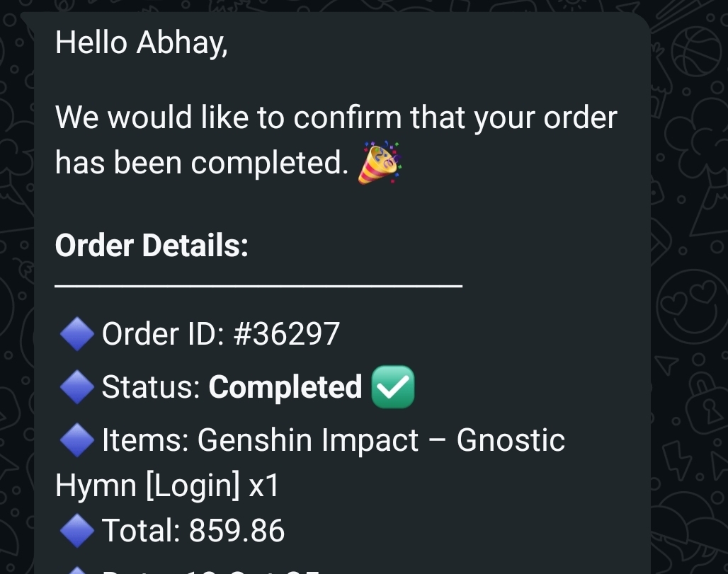Viewport: 728px width, 574px height.
Task: Click the party popper emoji
Action: (380, 163)
